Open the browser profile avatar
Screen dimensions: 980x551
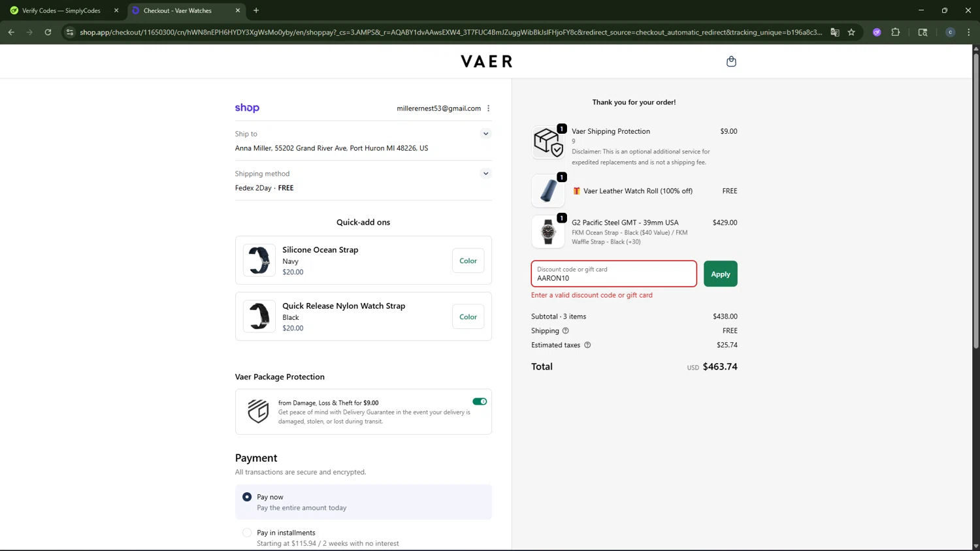click(951, 32)
